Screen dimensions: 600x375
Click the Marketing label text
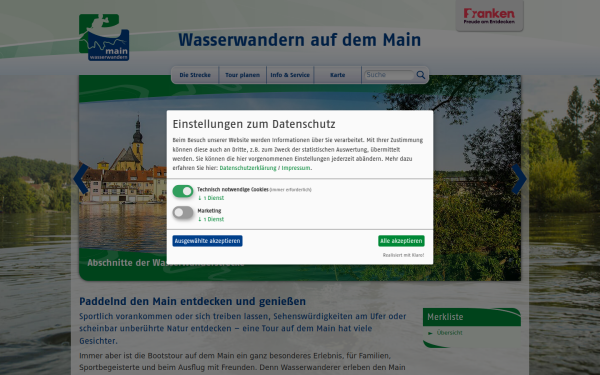[x=209, y=211]
